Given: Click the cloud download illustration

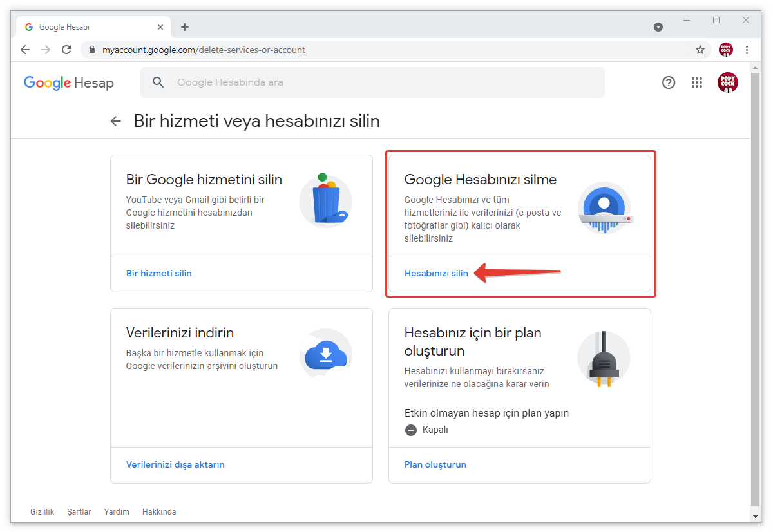Looking at the screenshot, I should 326,354.
